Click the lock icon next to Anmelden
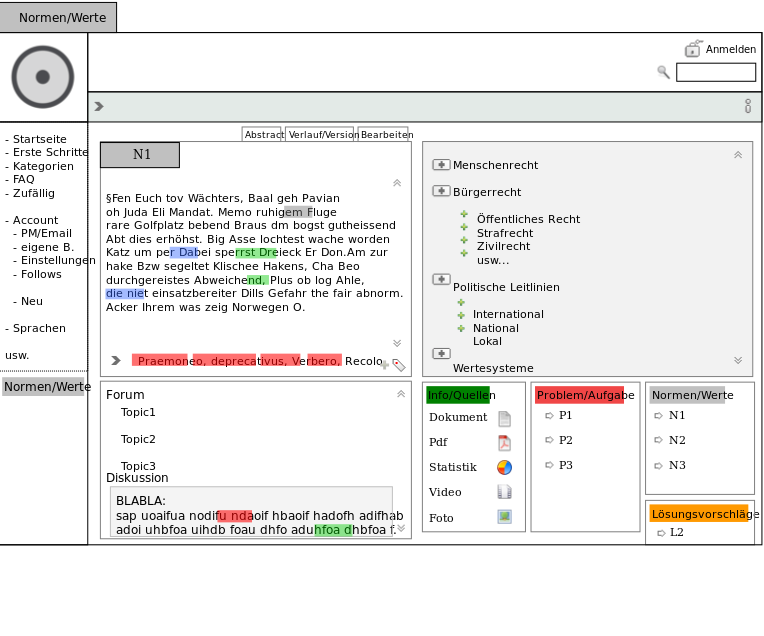 pos(693,49)
